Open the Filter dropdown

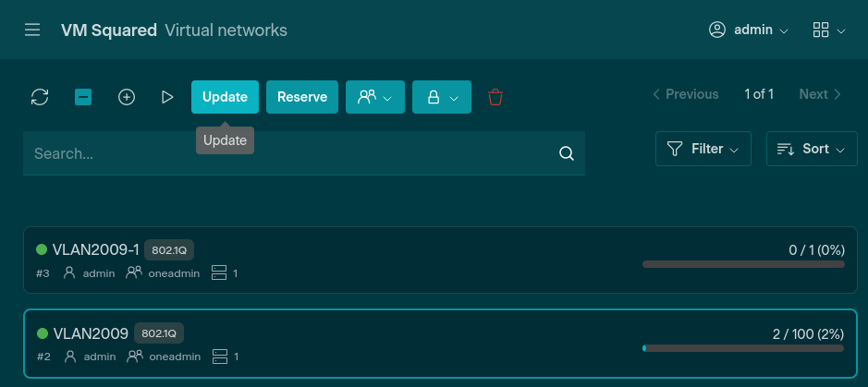703,149
